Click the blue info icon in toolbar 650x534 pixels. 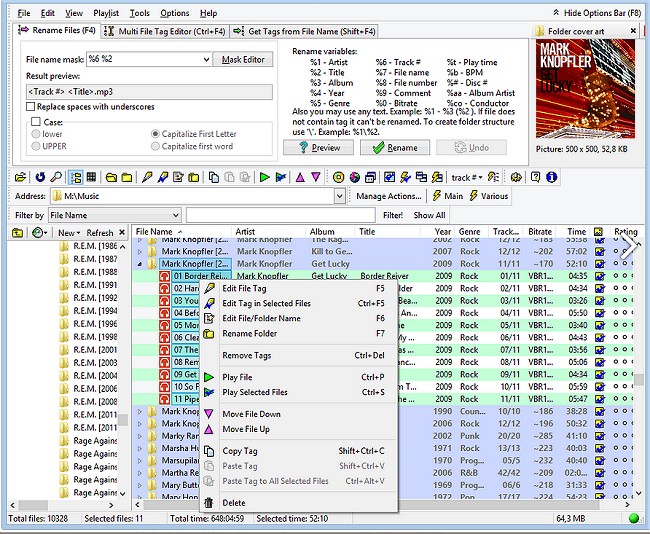coord(551,177)
